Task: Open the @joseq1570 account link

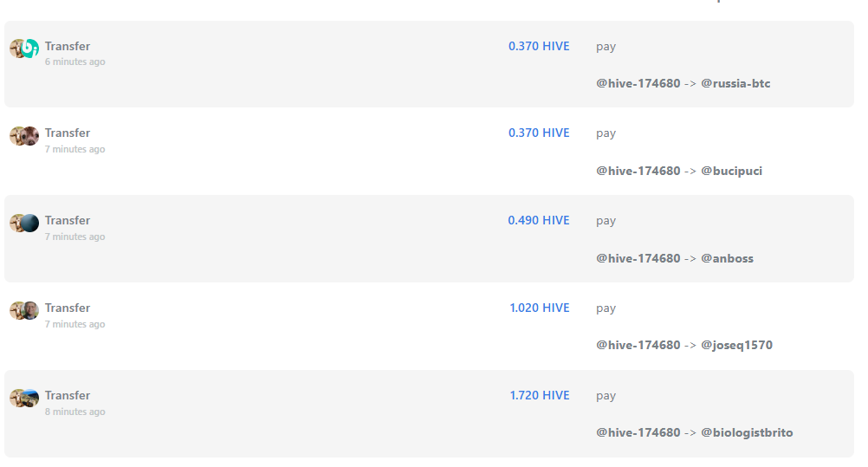Action: click(x=736, y=345)
